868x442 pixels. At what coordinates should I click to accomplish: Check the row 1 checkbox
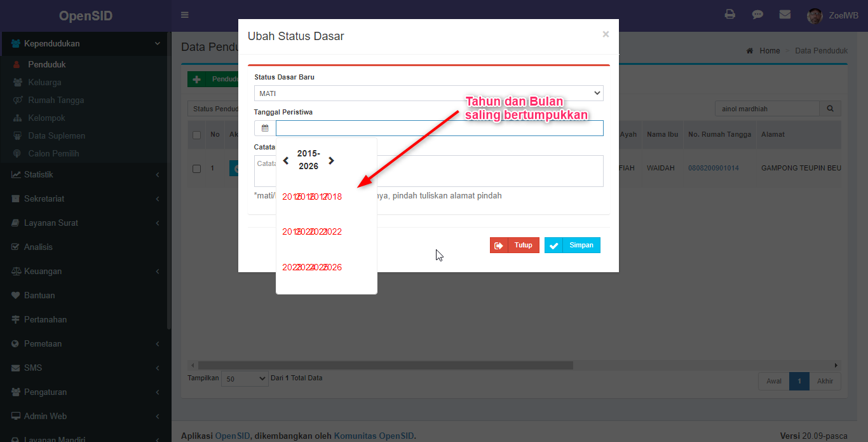click(x=197, y=169)
